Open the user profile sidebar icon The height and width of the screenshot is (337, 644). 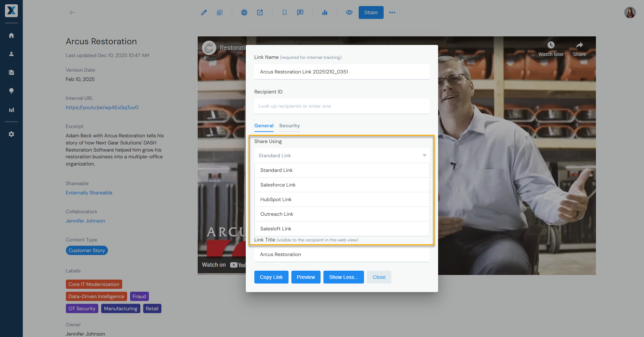pyautogui.click(x=11, y=54)
